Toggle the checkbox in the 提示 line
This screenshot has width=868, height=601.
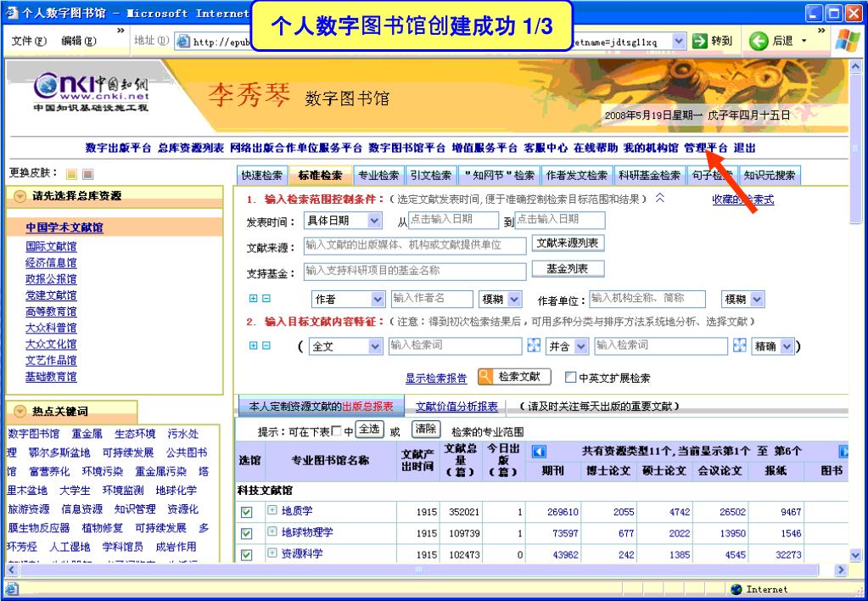(x=336, y=430)
